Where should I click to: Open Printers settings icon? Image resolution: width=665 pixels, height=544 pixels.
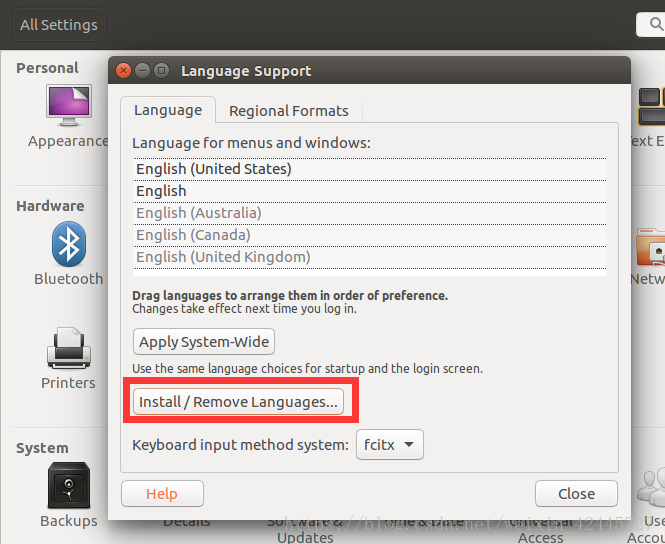[x=69, y=348]
